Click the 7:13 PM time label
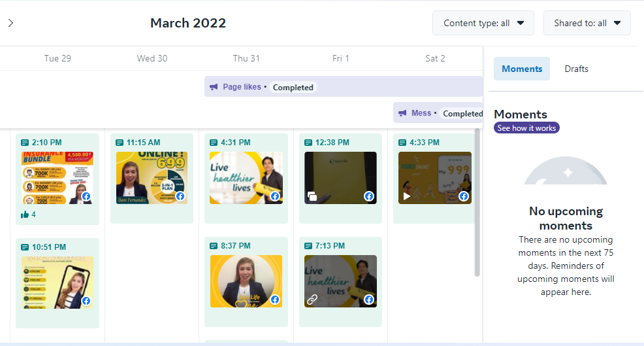Viewport: 644px width, 346px height. coord(330,246)
